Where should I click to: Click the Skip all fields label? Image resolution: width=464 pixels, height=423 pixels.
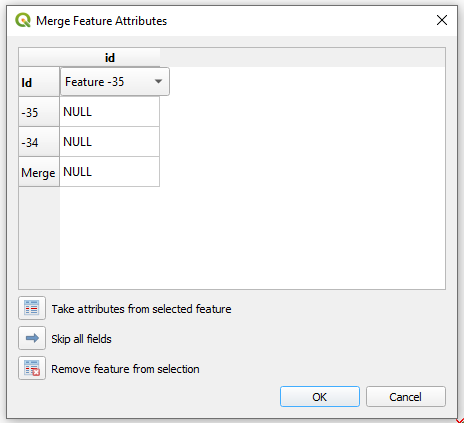coord(81,339)
